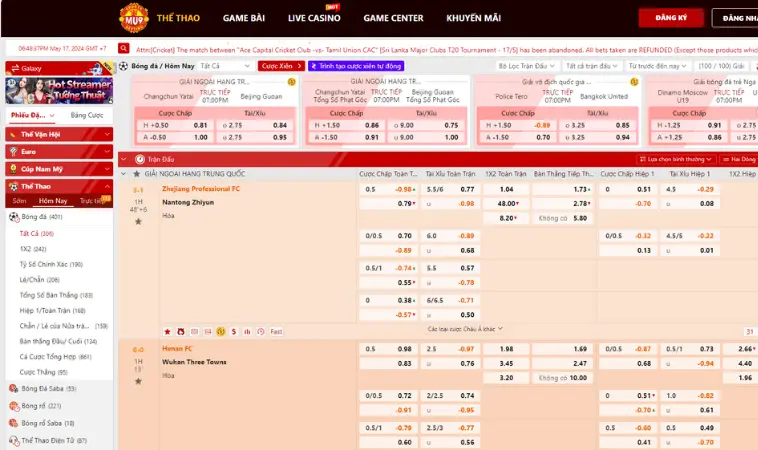Click the MU9 logo in the header
The width and height of the screenshot is (758, 450).
133,17
